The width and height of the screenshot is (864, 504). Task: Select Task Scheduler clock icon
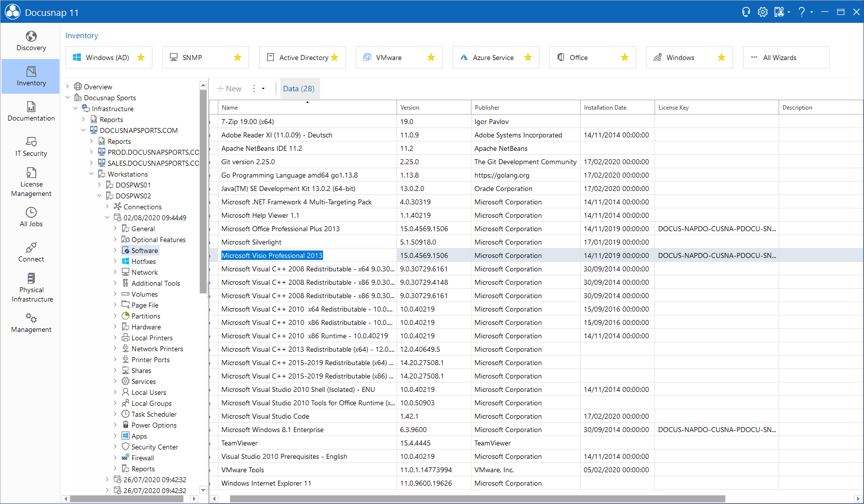pos(126,414)
